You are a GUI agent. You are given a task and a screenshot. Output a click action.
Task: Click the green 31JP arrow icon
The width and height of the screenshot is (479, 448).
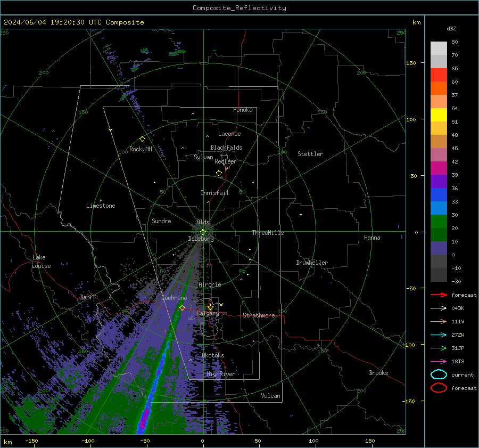tap(439, 348)
